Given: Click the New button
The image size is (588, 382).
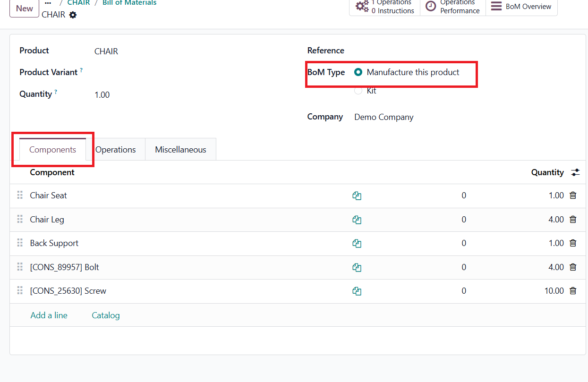Looking at the screenshot, I should tap(24, 8).
